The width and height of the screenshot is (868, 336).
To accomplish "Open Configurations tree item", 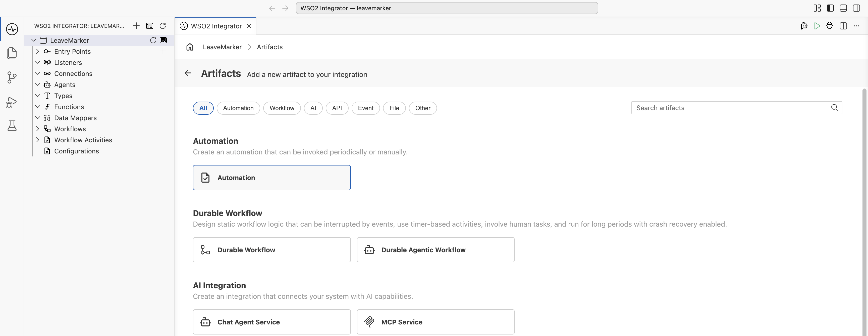I will pyautogui.click(x=77, y=151).
